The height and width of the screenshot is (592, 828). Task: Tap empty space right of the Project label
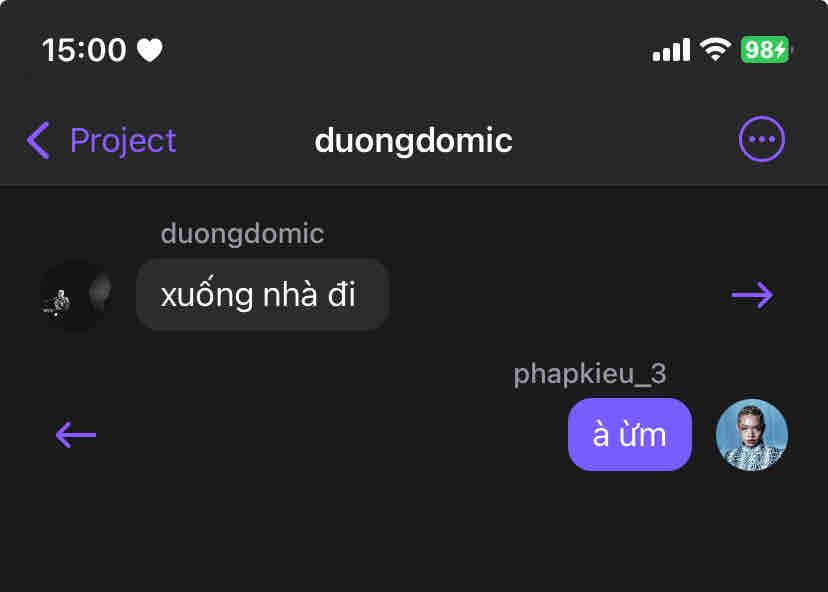pos(245,140)
